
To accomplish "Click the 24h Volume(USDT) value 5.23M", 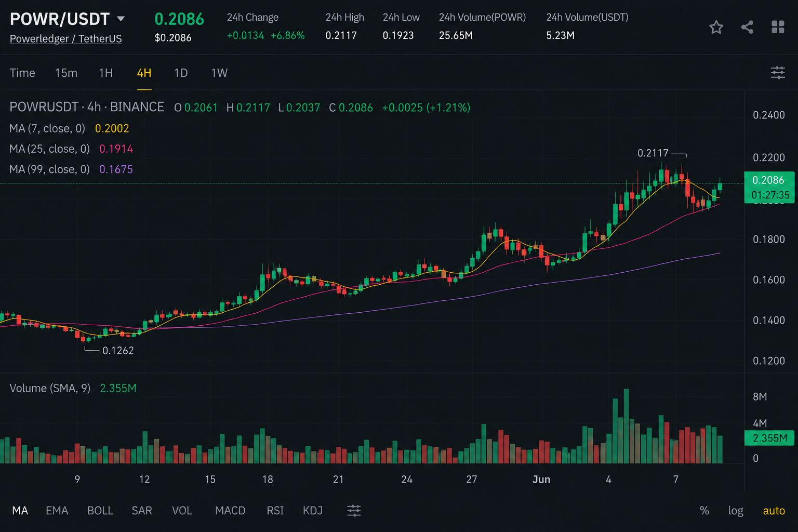I will pos(560,35).
